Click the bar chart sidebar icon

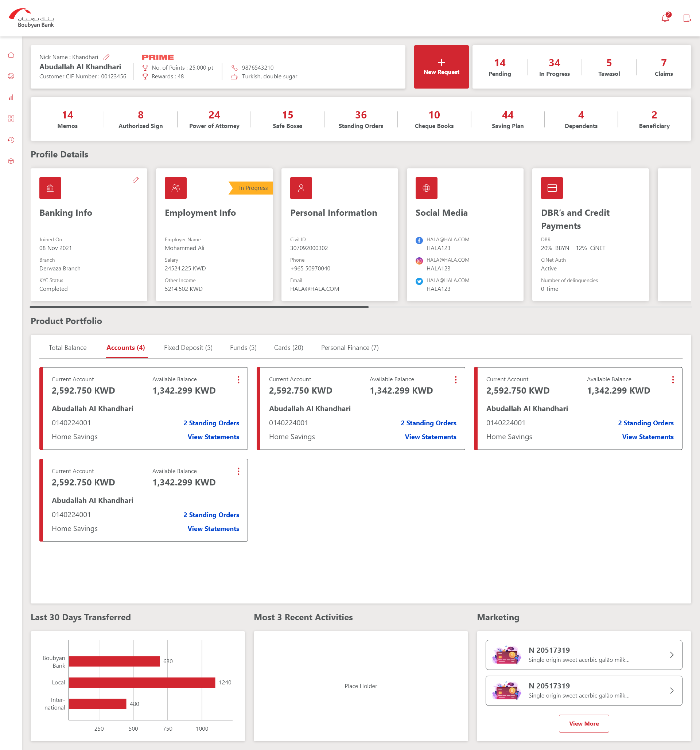[x=11, y=97]
